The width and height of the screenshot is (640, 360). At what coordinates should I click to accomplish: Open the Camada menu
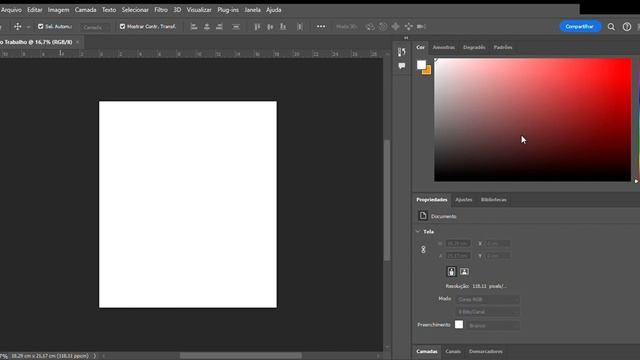click(x=85, y=10)
